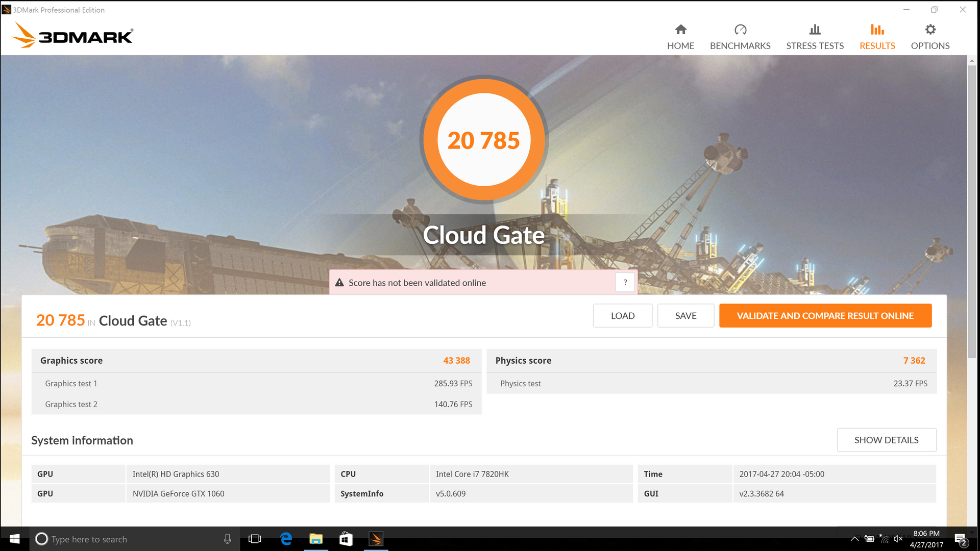The height and width of the screenshot is (551, 980).
Task: Click Graphics test 1 row
Action: pos(256,383)
